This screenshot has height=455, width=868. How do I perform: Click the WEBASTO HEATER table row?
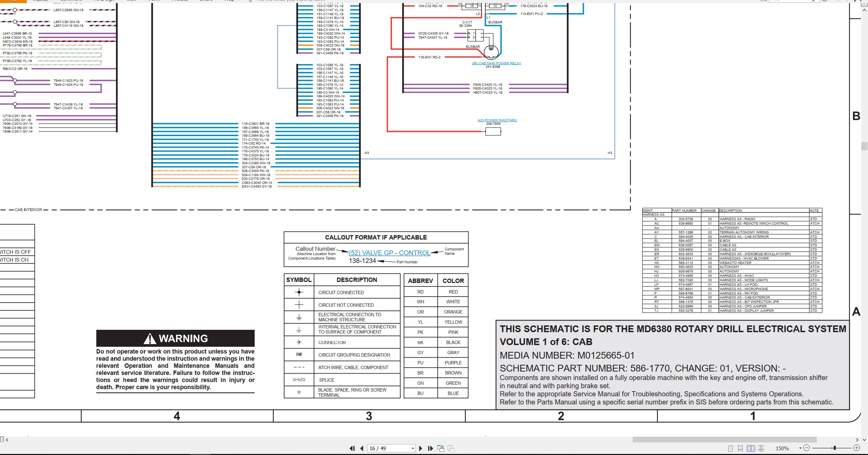coord(732,263)
